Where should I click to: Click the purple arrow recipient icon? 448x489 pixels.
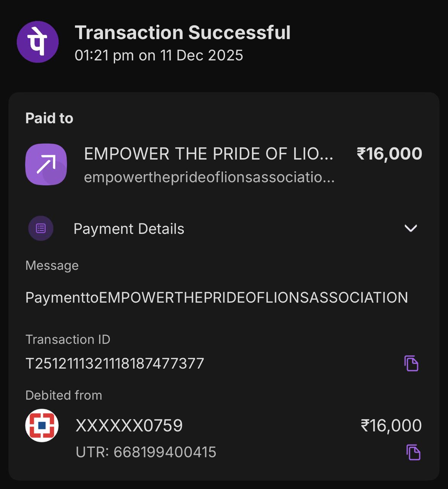[x=46, y=164]
